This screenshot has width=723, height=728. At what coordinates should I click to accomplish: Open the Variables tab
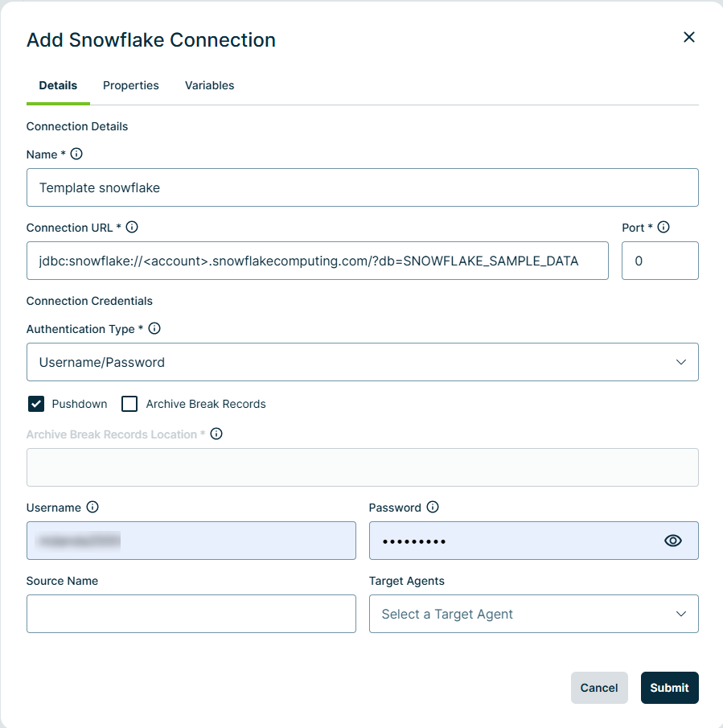(x=209, y=85)
